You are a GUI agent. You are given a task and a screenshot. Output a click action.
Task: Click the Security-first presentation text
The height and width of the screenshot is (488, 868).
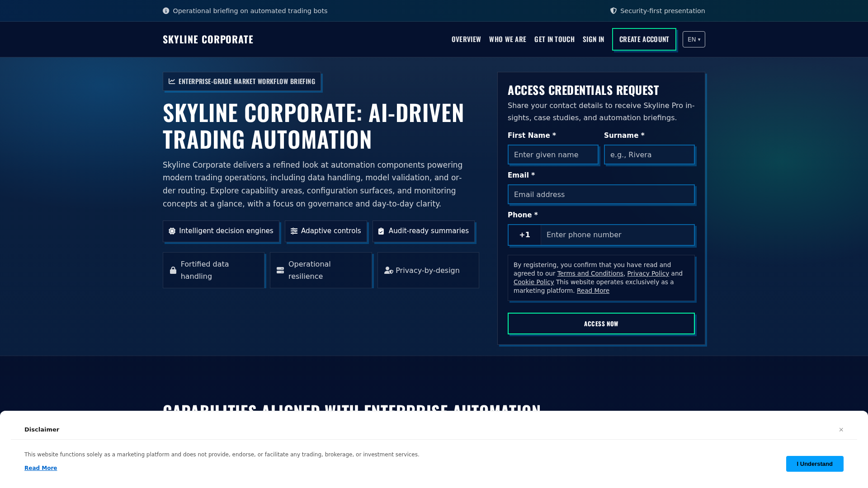coord(662,11)
